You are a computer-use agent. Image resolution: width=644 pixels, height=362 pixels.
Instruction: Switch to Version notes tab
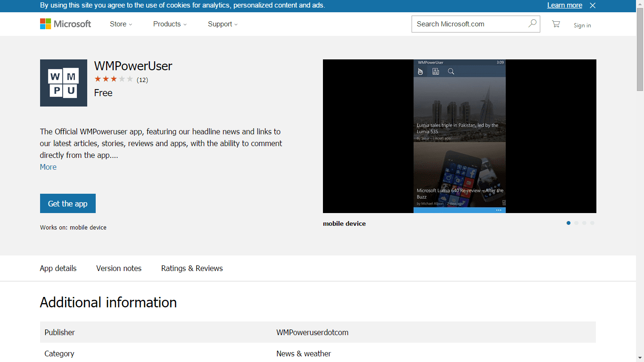119,268
